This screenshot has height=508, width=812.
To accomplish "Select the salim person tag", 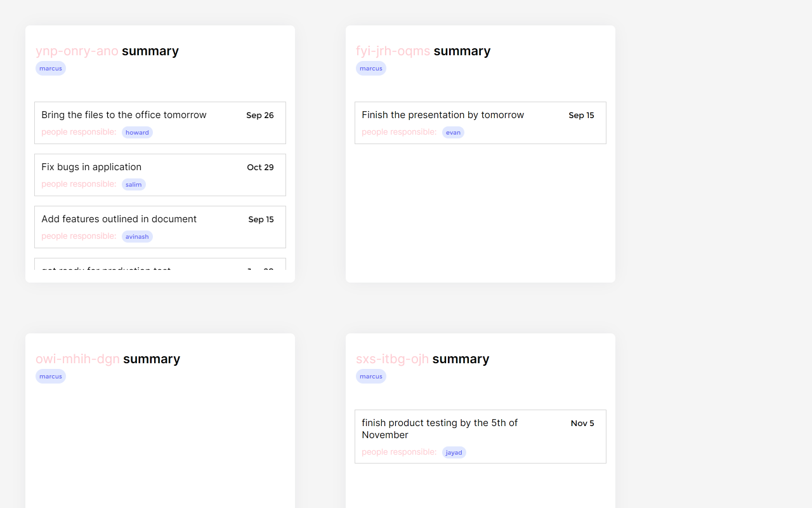I will pos(133,185).
